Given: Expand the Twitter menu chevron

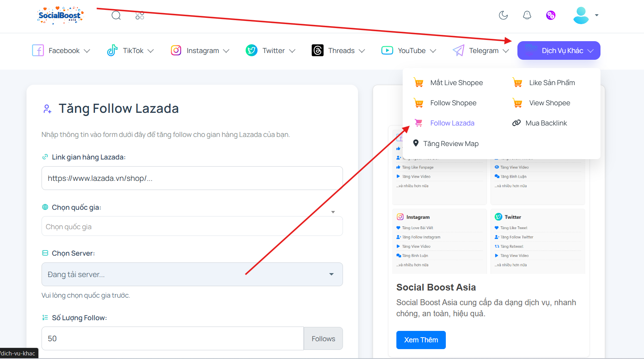Looking at the screenshot, I should (292, 51).
